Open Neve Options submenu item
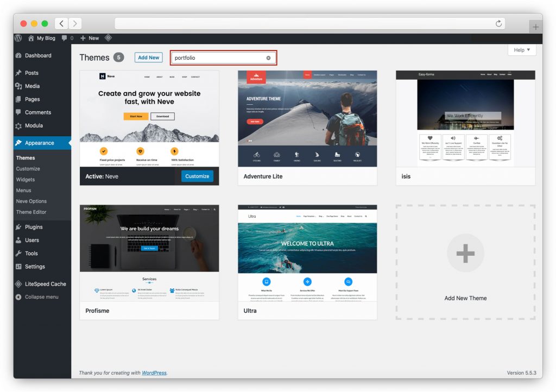The width and height of the screenshot is (556, 392). pyautogui.click(x=31, y=201)
